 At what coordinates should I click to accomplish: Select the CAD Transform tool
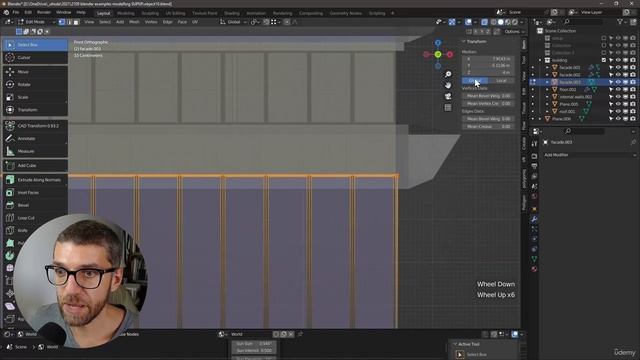click(35, 126)
